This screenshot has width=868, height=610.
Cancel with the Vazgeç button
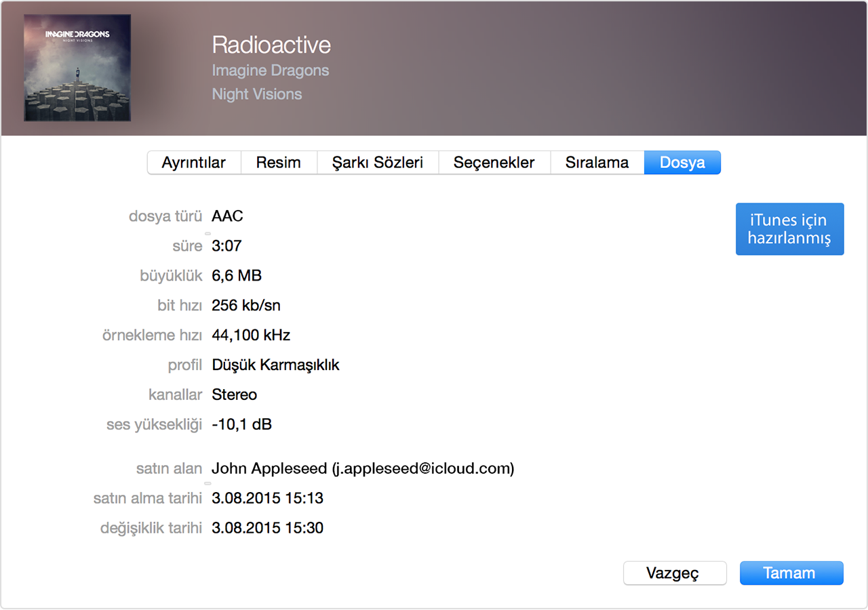675,573
